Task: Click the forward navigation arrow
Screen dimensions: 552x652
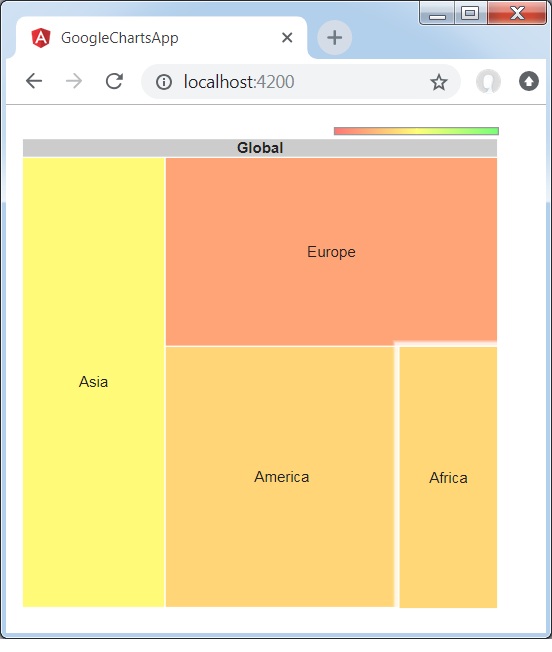Action: click(74, 81)
